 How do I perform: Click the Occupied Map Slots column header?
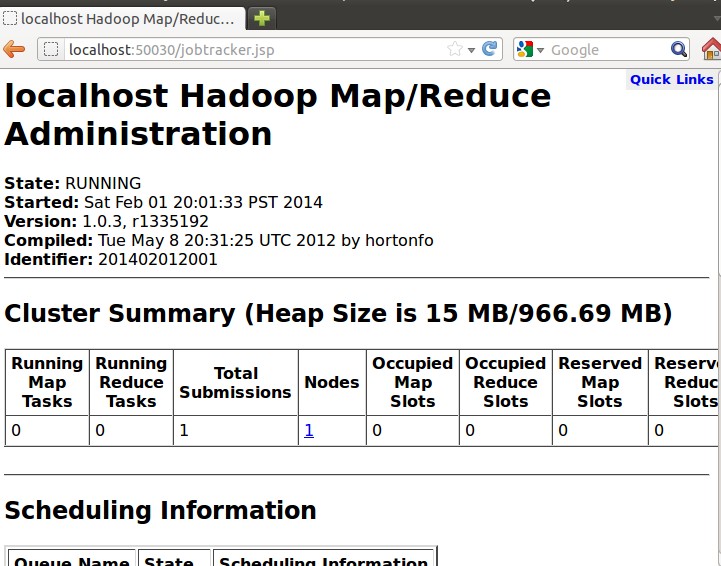pos(412,382)
